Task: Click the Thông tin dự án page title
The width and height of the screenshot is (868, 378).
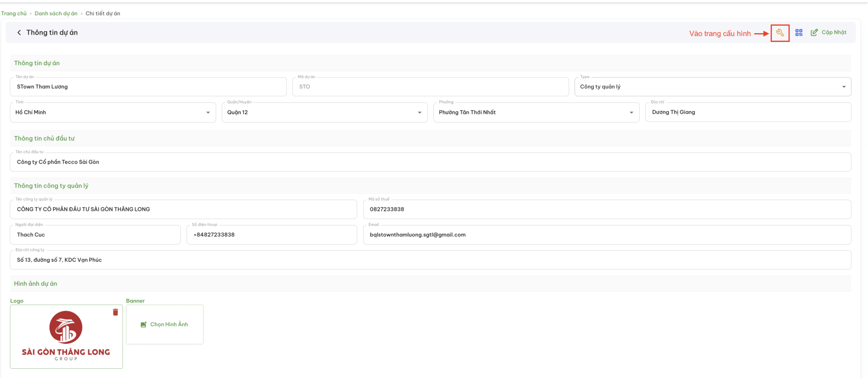Action: (52, 33)
